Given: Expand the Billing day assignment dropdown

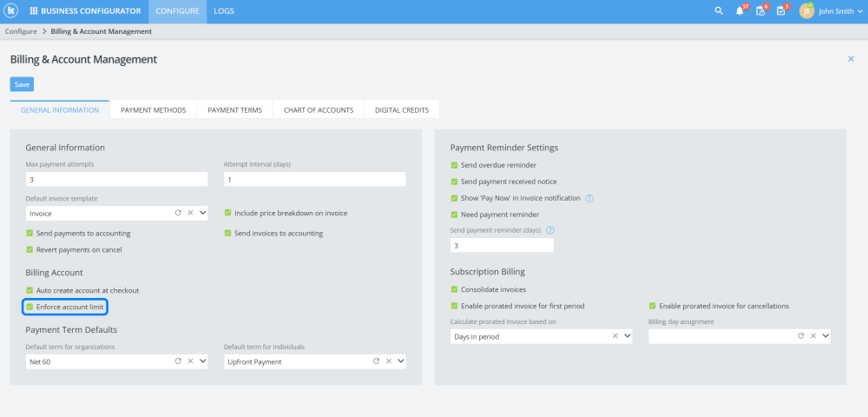Looking at the screenshot, I should pyautogui.click(x=825, y=335).
